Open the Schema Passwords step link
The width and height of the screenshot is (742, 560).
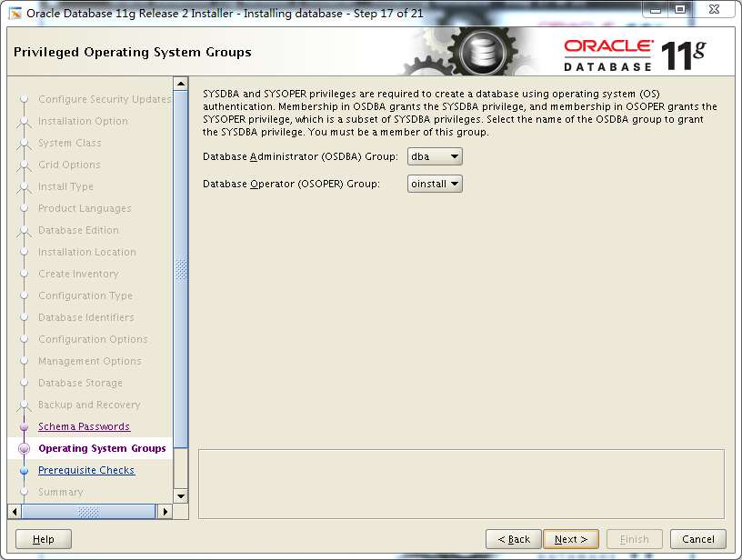84,426
